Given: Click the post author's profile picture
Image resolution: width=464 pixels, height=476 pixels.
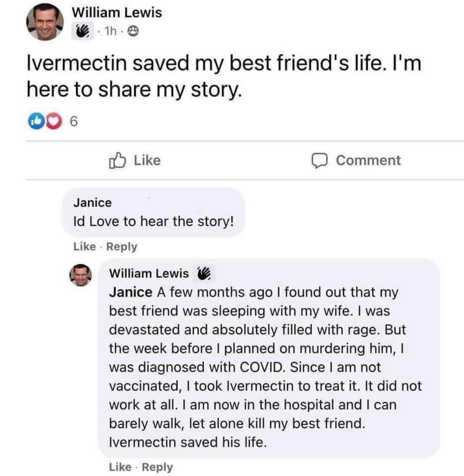Looking at the screenshot, I should coord(45,23).
